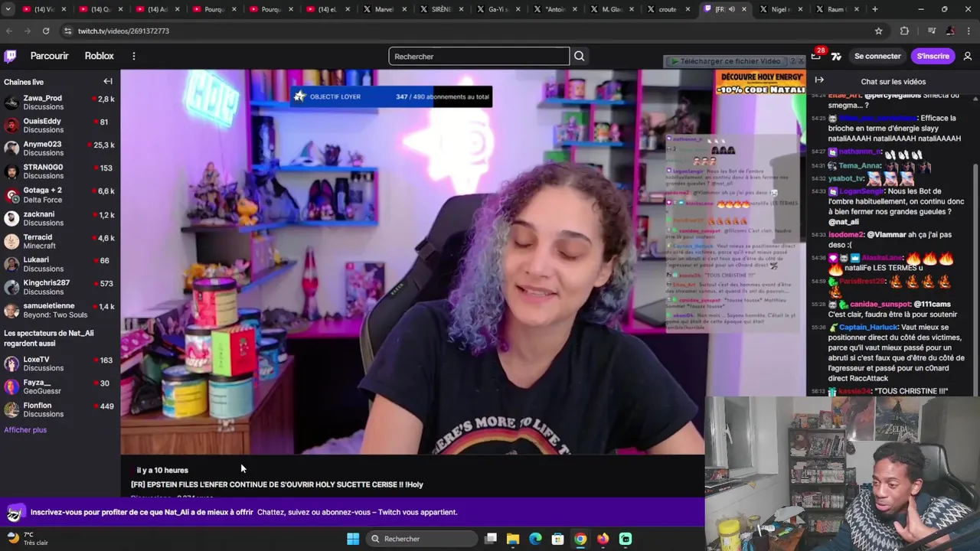Viewport: 980px width, 551px height.
Task: Open the browser extensions puzzle icon
Action: point(904,31)
